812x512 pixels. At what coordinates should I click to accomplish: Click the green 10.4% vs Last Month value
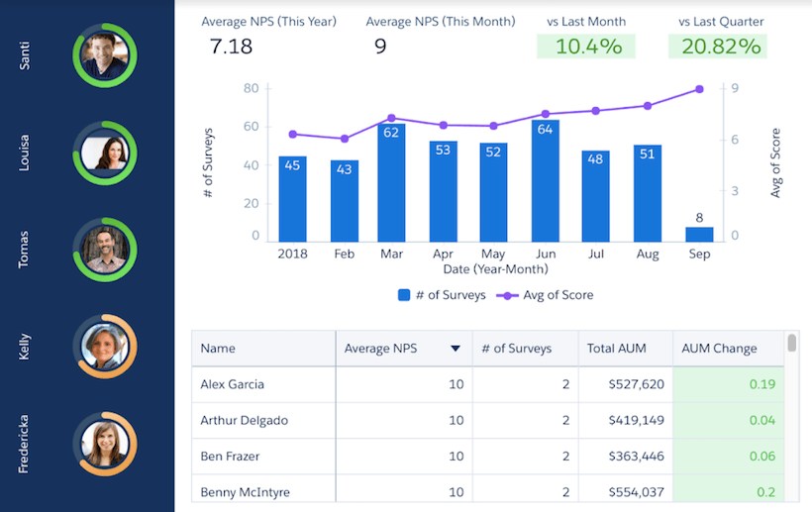click(x=588, y=46)
